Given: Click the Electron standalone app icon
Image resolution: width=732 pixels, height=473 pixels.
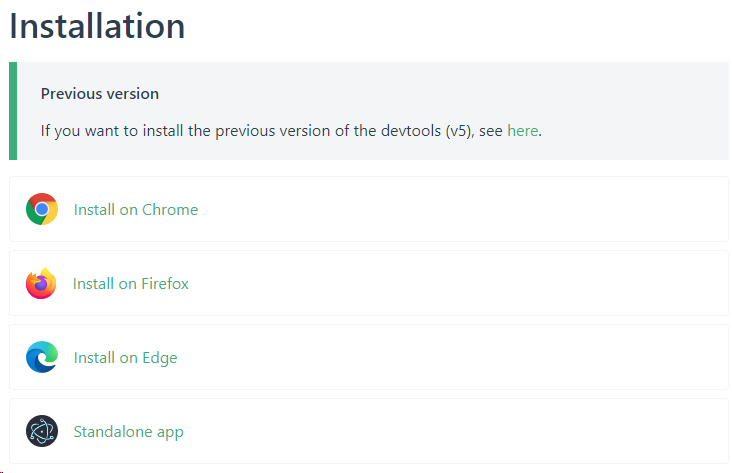Looking at the screenshot, I should coord(42,431).
